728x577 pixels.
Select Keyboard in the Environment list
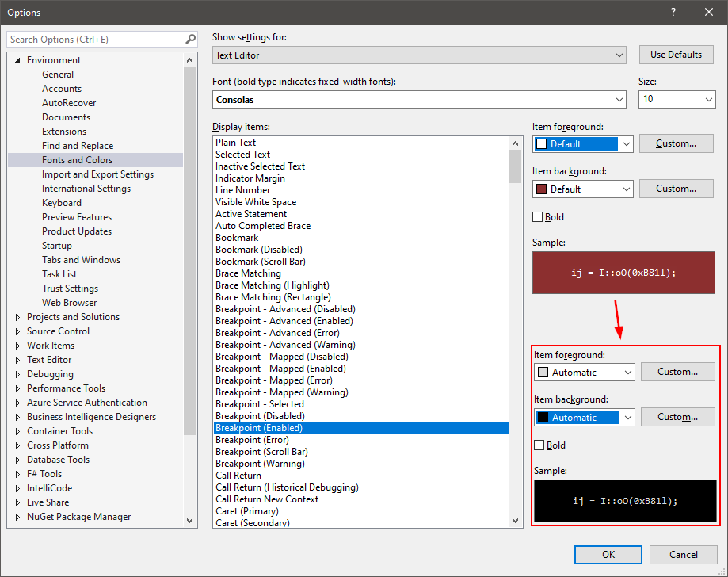[61, 203]
